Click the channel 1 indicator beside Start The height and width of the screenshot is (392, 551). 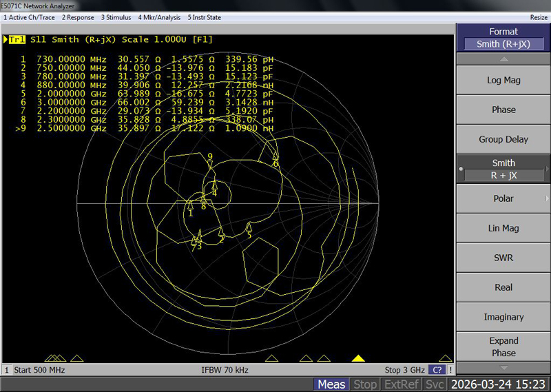(7, 370)
